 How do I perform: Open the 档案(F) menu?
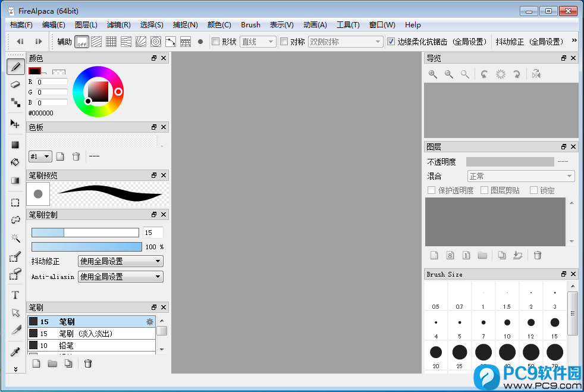[x=21, y=25]
